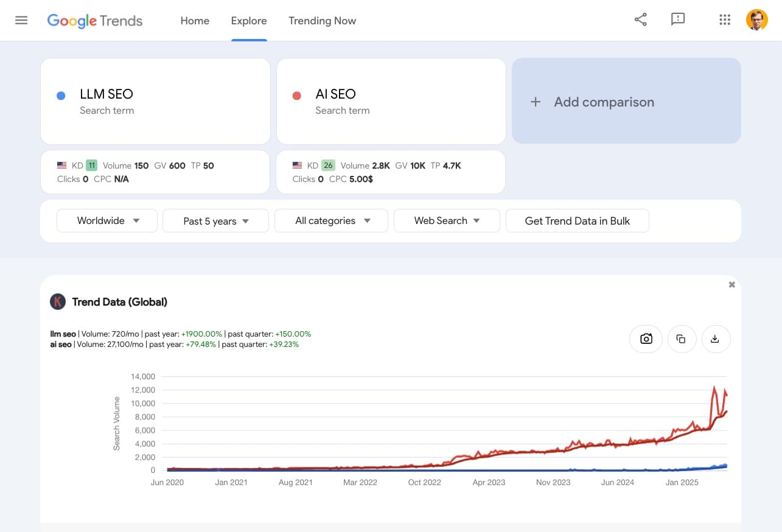Close the Trend Data panel
This screenshot has height=532, width=782.
pyautogui.click(x=732, y=284)
